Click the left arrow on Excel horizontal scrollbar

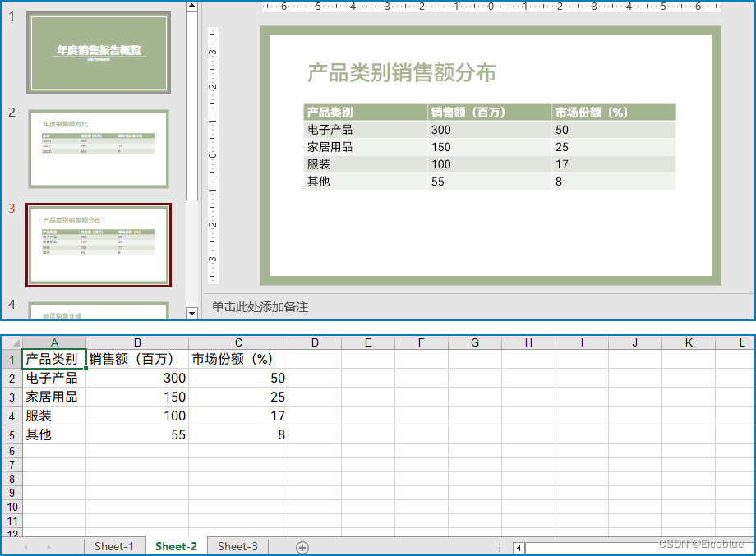(x=518, y=546)
